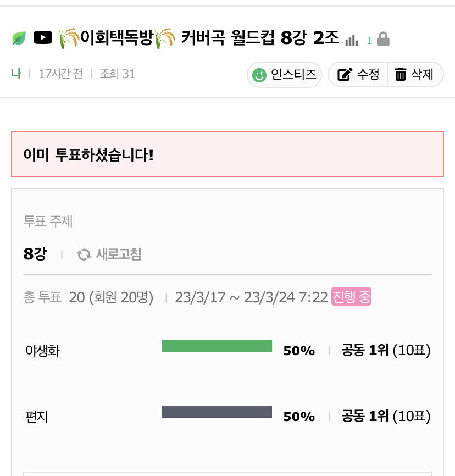Click the author name 나
This screenshot has height=476, width=455.
(x=17, y=74)
